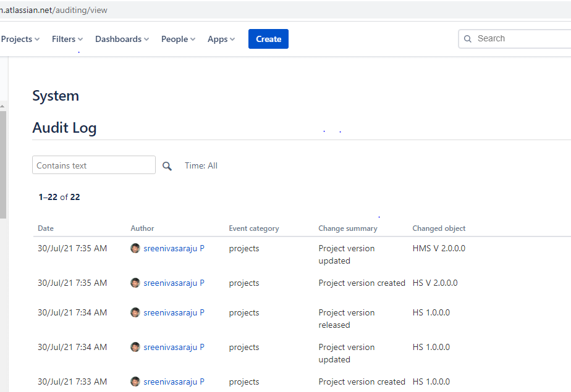
Task: Click the avatar beside Project version released entry
Action: click(135, 313)
